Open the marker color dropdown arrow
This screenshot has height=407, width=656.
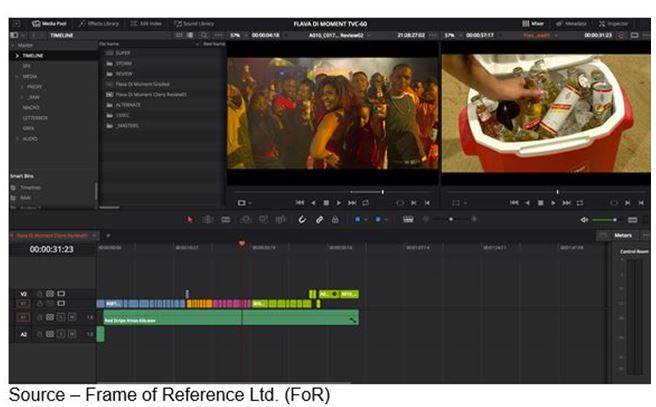(x=386, y=219)
